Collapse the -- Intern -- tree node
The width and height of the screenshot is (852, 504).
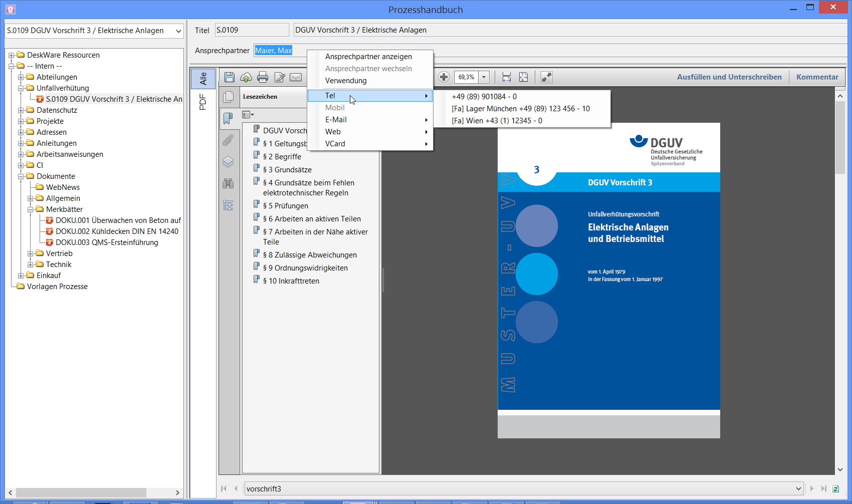[12, 66]
